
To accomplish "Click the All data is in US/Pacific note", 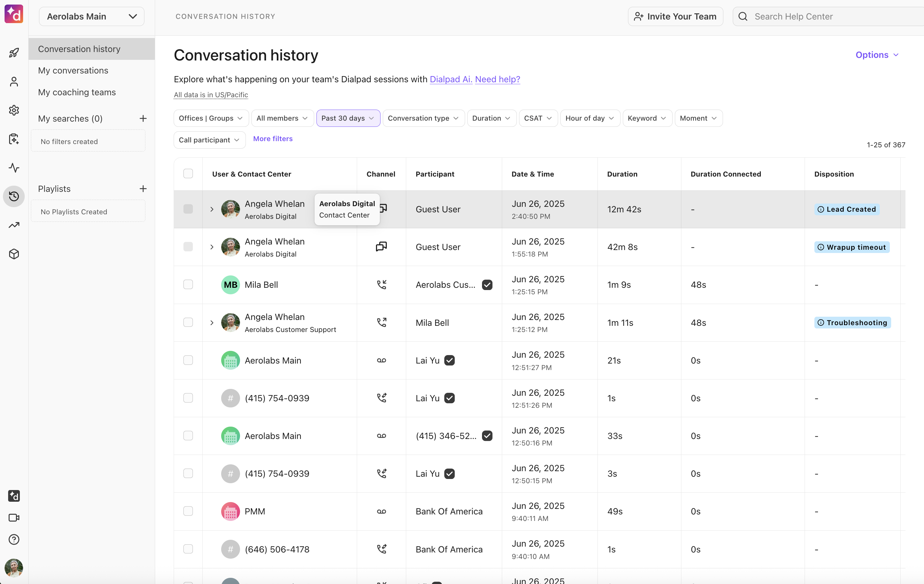I will (x=211, y=94).
